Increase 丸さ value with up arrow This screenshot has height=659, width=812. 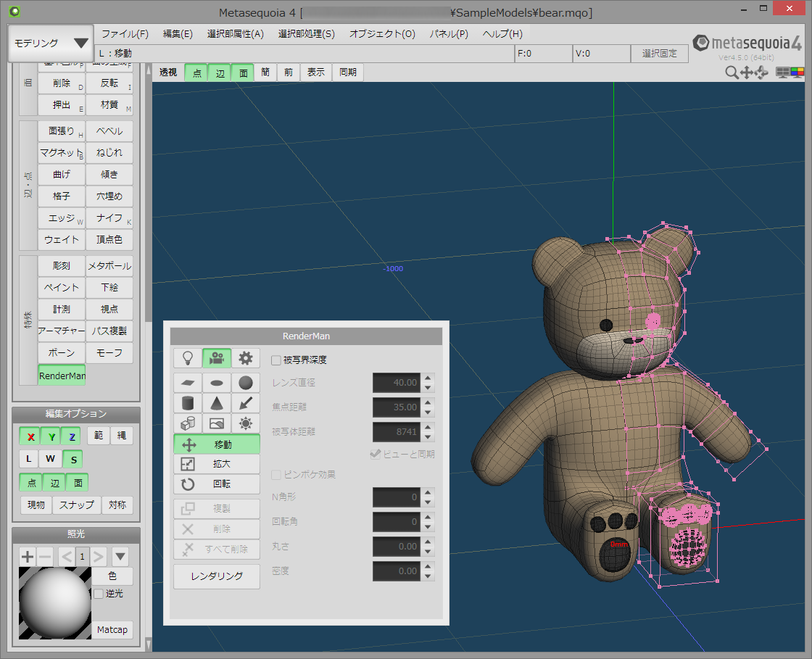click(428, 542)
